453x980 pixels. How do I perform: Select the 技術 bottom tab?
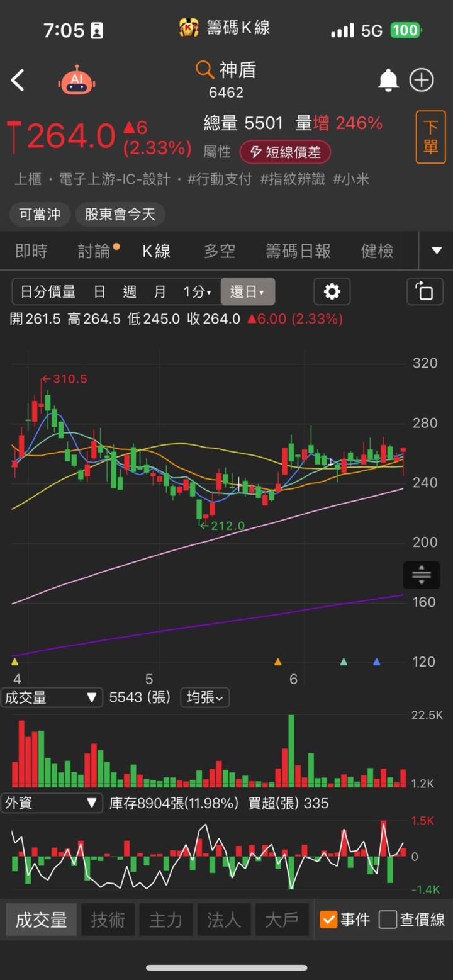coord(108,920)
